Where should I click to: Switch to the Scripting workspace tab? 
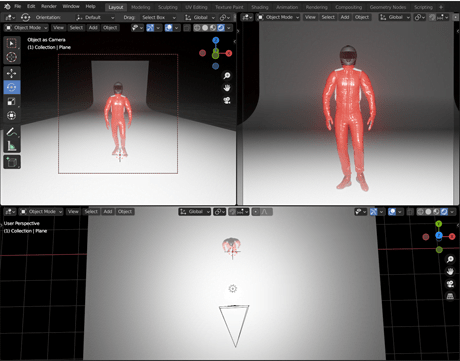423,7
